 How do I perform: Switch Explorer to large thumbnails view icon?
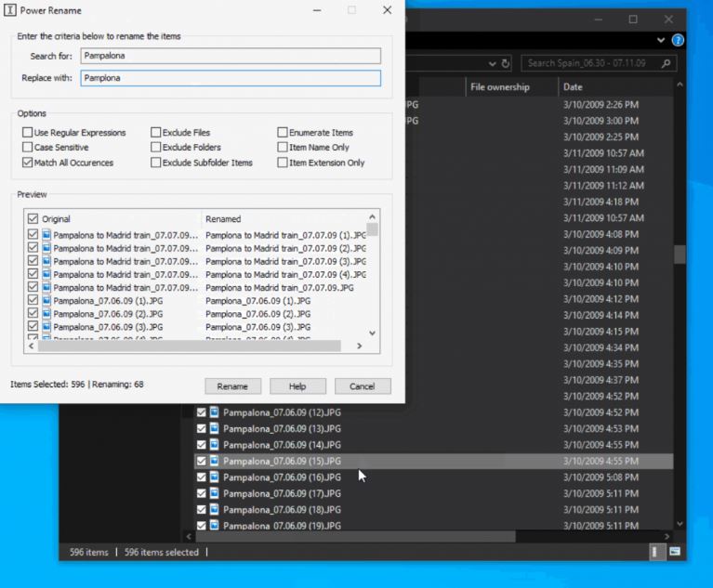coord(675,552)
